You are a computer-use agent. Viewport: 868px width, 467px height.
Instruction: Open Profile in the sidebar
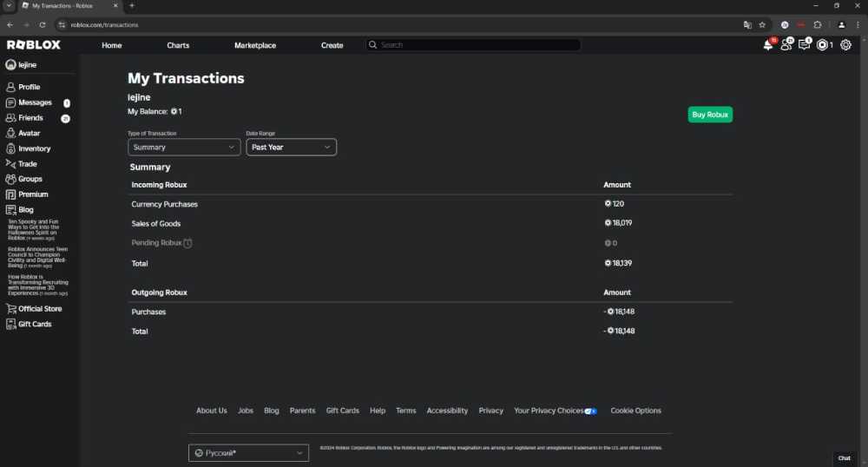click(x=29, y=87)
